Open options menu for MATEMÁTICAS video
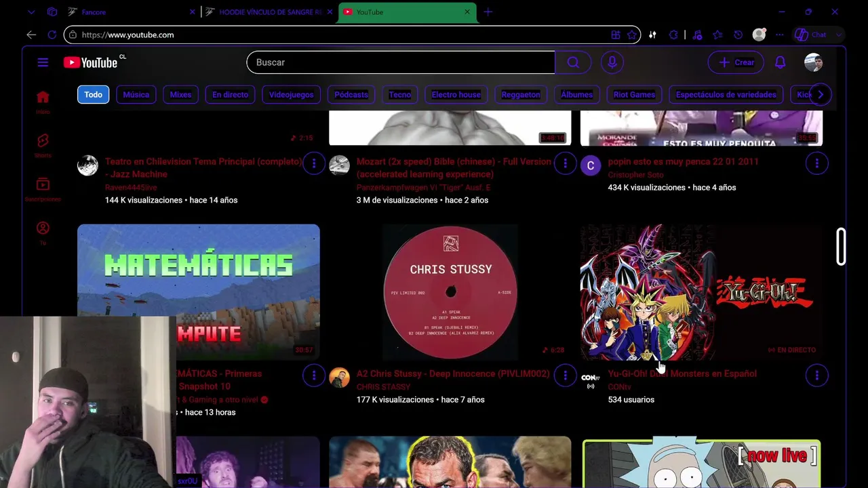This screenshot has height=488, width=868. pos(314,375)
